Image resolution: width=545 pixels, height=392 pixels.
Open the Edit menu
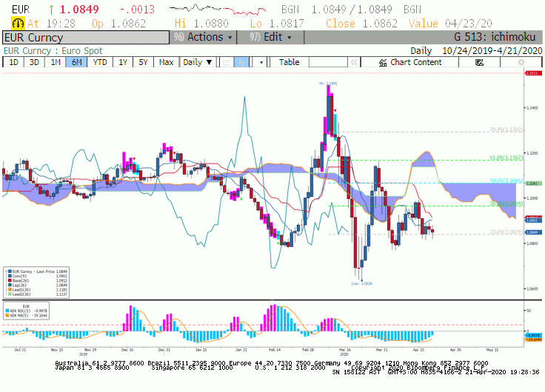tap(270, 37)
